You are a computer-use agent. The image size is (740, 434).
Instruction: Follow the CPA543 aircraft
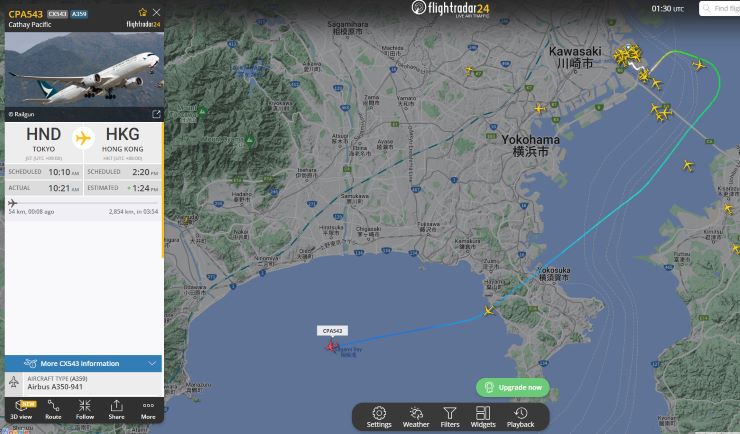85,409
